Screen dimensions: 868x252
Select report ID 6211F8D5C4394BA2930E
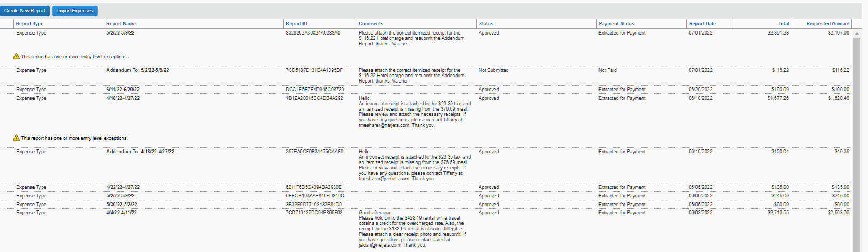click(313, 187)
